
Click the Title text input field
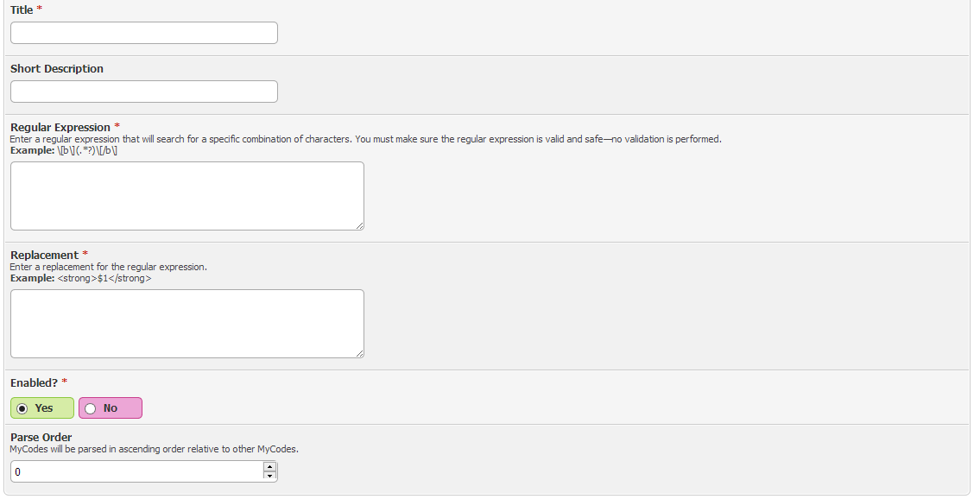tap(143, 33)
